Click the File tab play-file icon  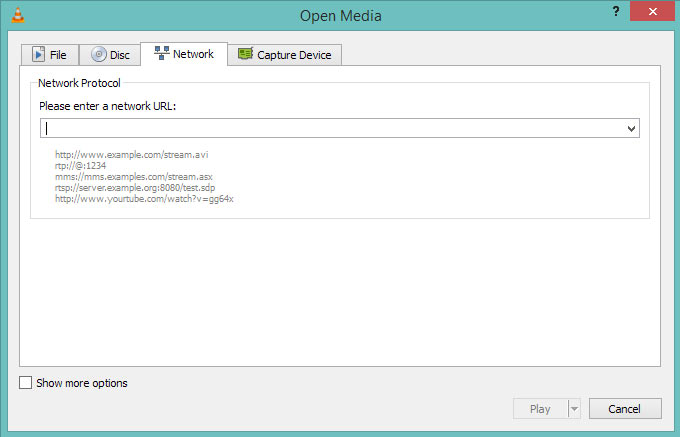point(38,55)
